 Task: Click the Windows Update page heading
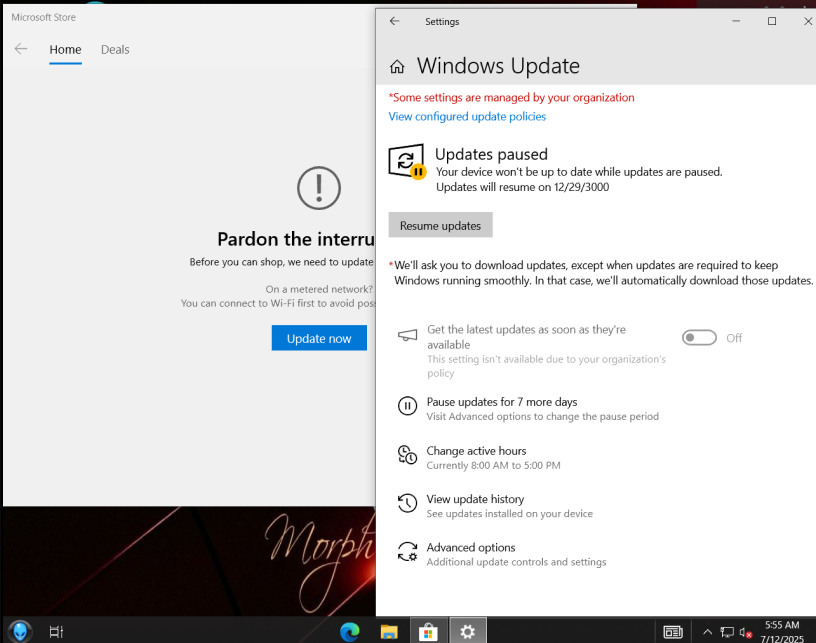[x=498, y=66]
